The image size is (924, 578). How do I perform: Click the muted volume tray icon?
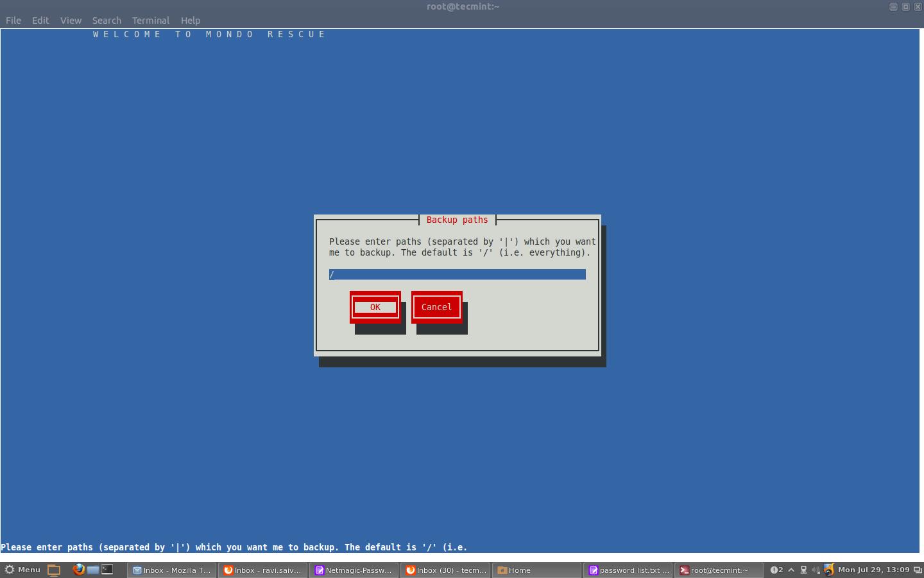[816, 570]
